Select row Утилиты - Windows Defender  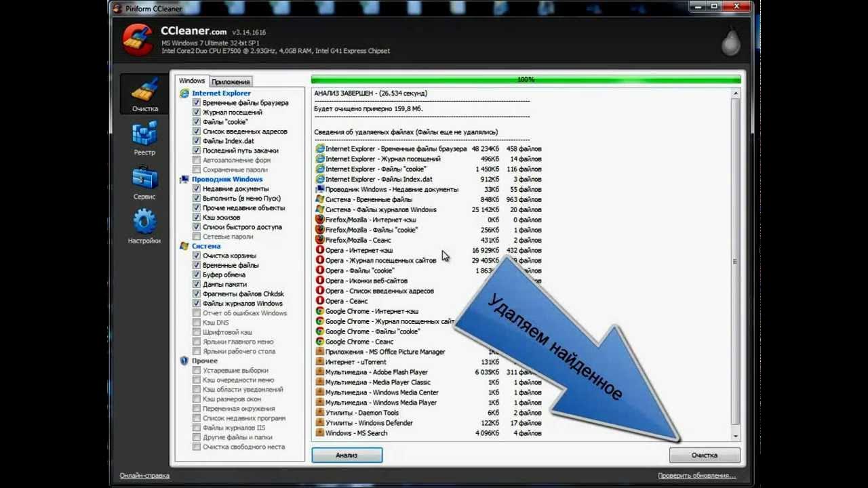tap(429, 423)
